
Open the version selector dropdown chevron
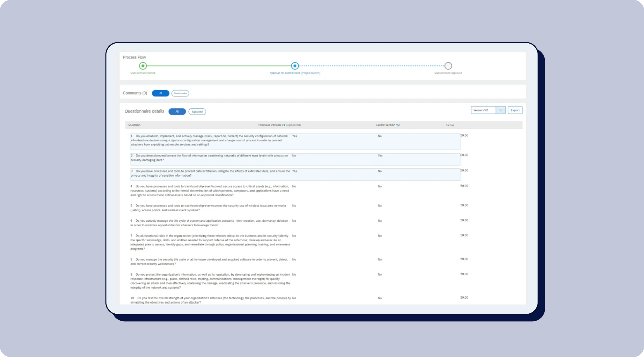click(x=501, y=110)
